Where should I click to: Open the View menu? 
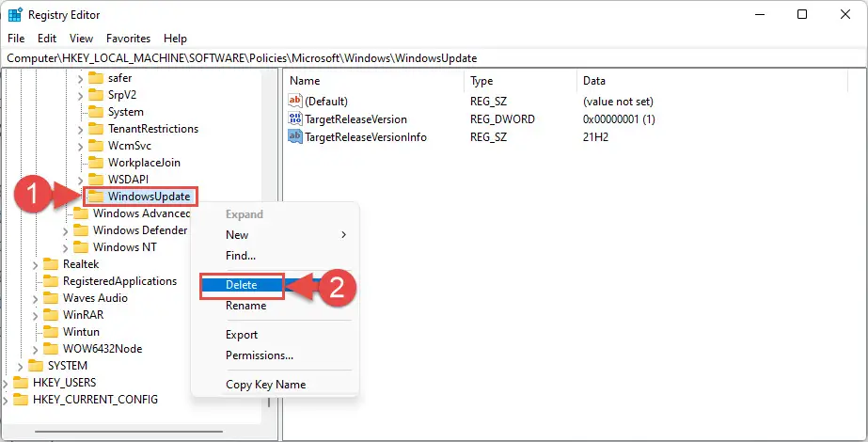(82, 39)
